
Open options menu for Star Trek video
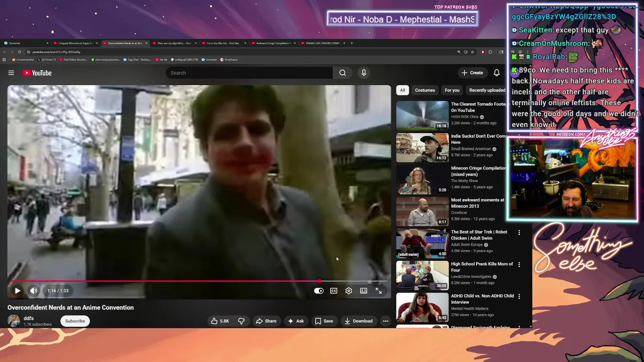pyautogui.click(x=519, y=233)
